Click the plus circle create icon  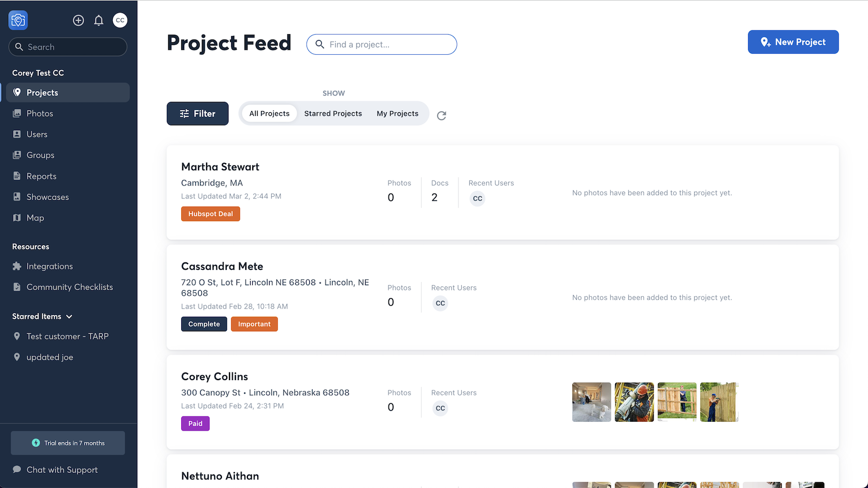(x=79, y=21)
